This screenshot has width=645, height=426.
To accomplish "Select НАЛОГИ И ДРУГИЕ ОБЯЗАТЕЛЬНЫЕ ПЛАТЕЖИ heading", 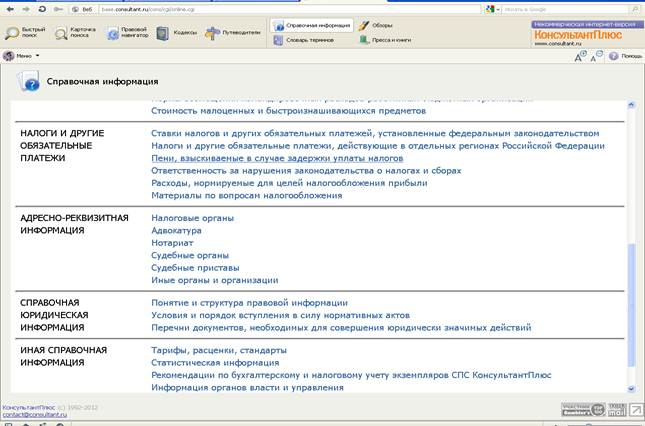I will tap(62, 146).
